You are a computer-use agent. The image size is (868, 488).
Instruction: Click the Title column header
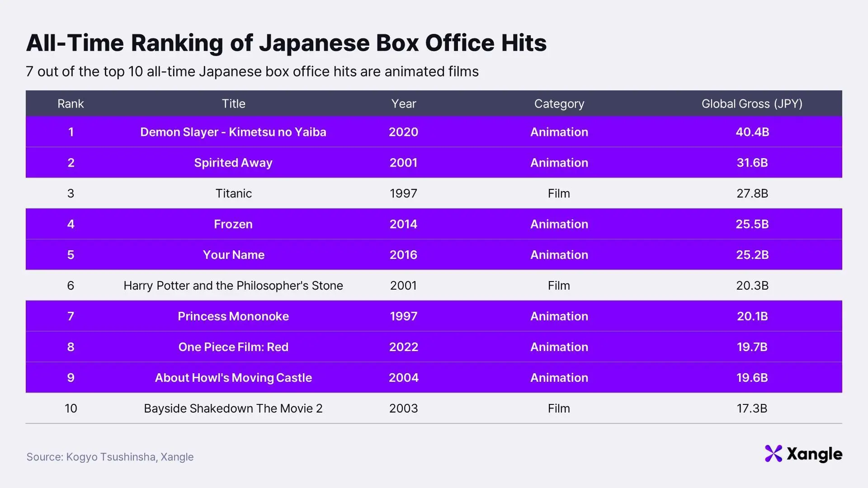233,104
